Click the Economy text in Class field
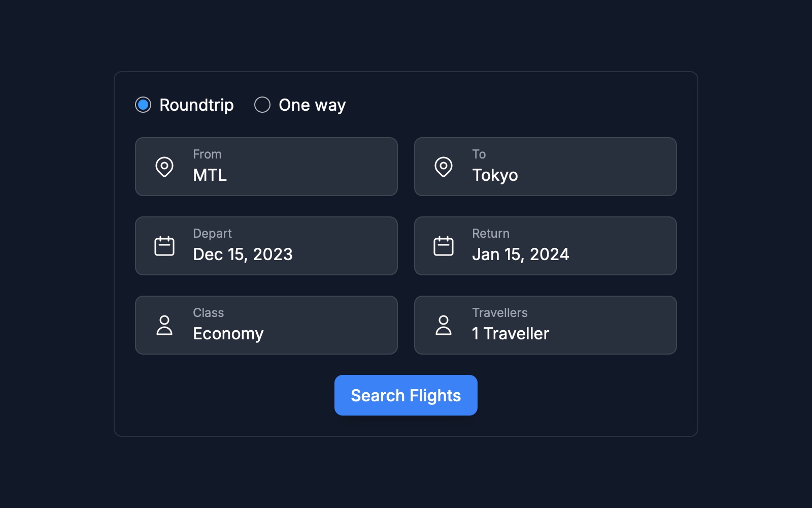Screen dimensions: 812x508 (x=229, y=334)
